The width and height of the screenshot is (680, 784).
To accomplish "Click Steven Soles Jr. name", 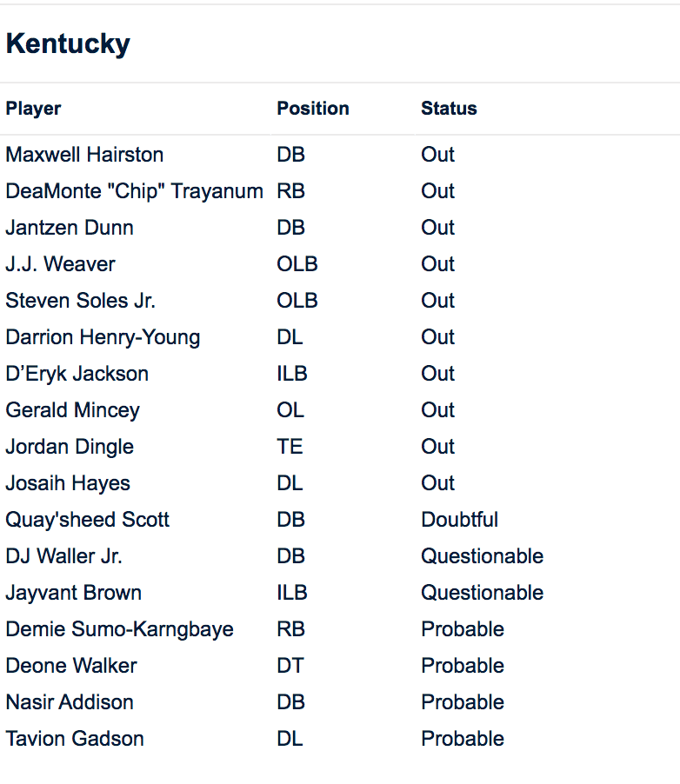I will point(81,301).
